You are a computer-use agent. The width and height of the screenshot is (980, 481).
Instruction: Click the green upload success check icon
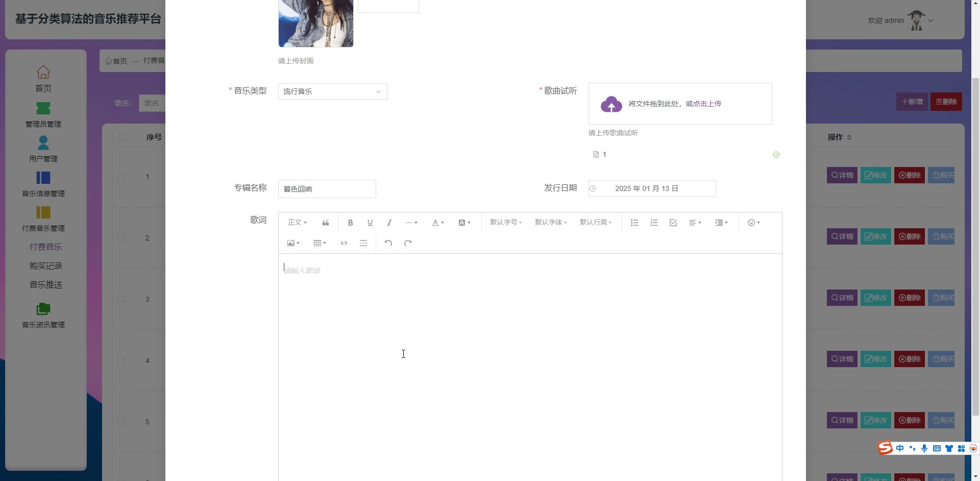point(776,155)
